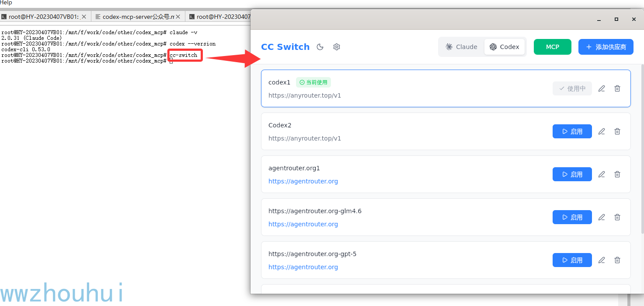Edit the Codex2 provider
644x306 pixels.
point(602,131)
